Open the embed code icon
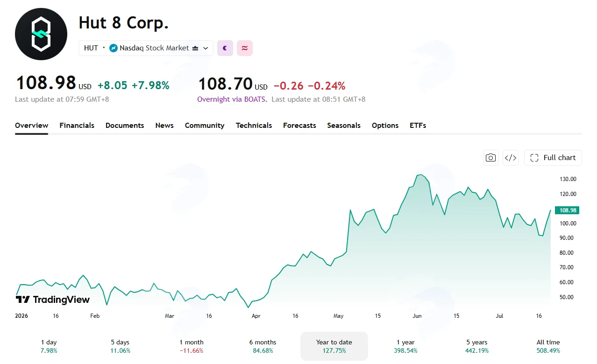The image size is (597, 364). 511,158
